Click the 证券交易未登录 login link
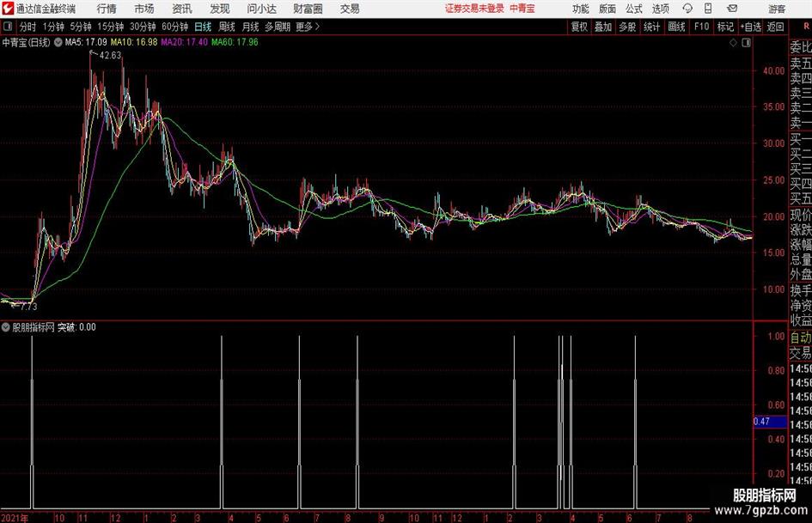The image size is (812, 523). click(x=474, y=9)
